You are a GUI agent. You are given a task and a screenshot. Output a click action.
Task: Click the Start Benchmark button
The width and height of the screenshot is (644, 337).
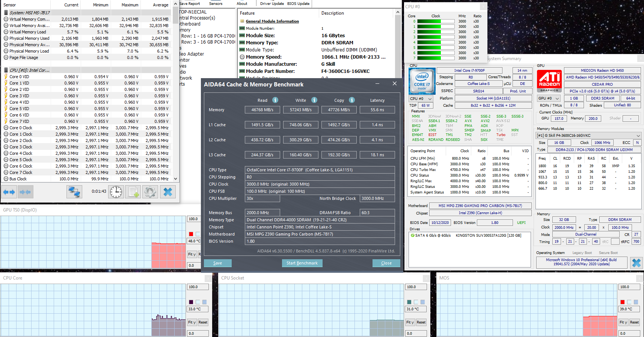(x=302, y=263)
